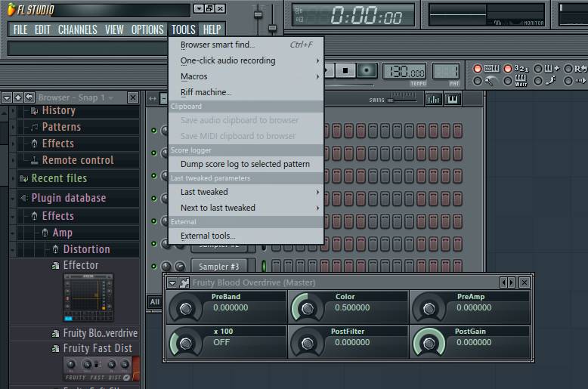Click the Sampler #3 channel button
The image size is (588, 389).
[219, 267]
